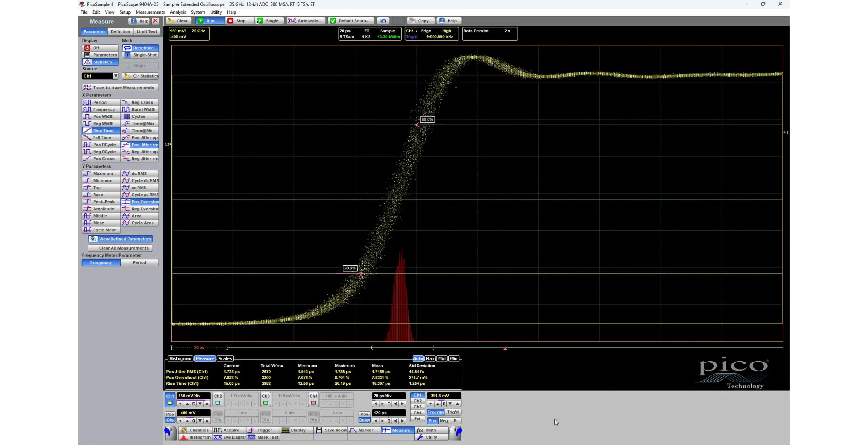Switch to the Histogram results tab
This screenshot has height=445, width=868.
coord(180,358)
